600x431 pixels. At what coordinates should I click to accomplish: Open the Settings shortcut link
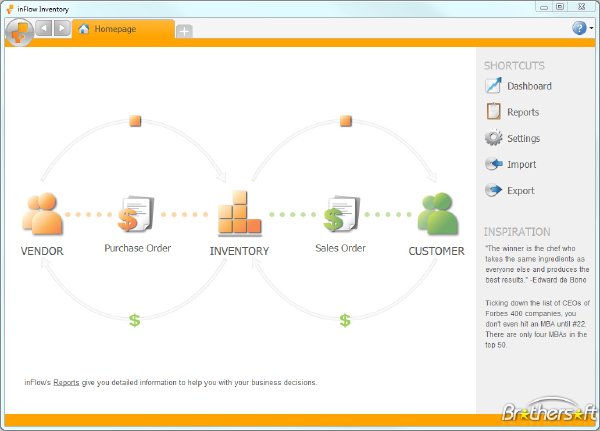point(523,138)
